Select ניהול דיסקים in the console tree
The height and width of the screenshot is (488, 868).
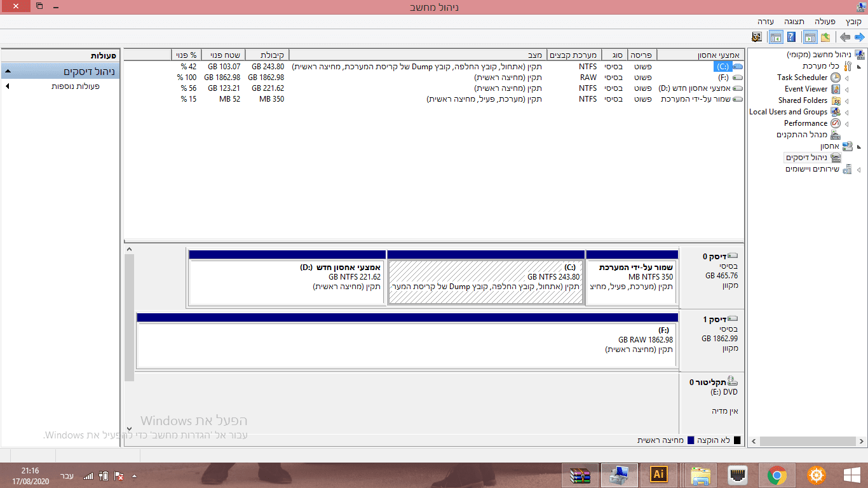pos(806,158)
